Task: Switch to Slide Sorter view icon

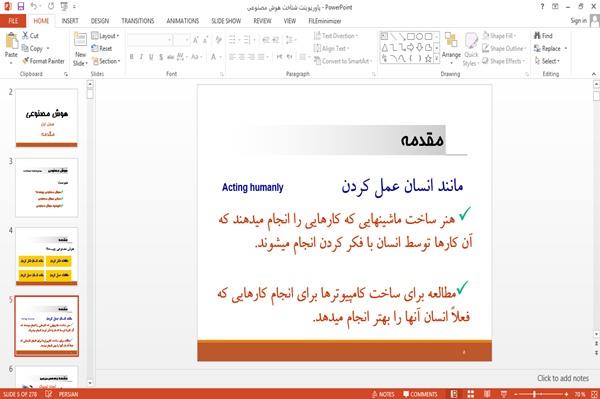Action: [x=471, y=394]
